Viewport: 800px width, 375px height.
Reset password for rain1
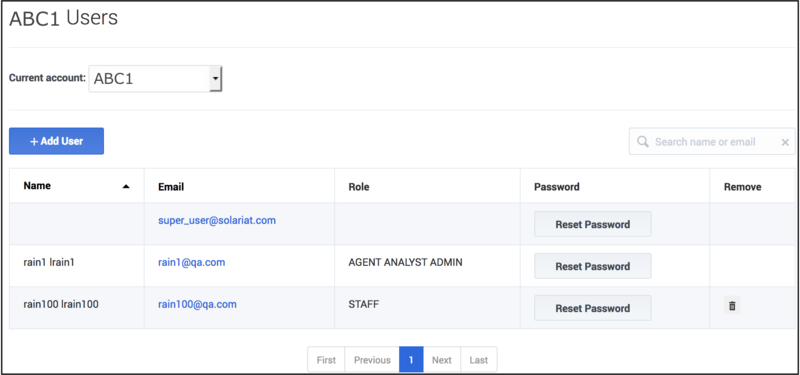point(592,266)
